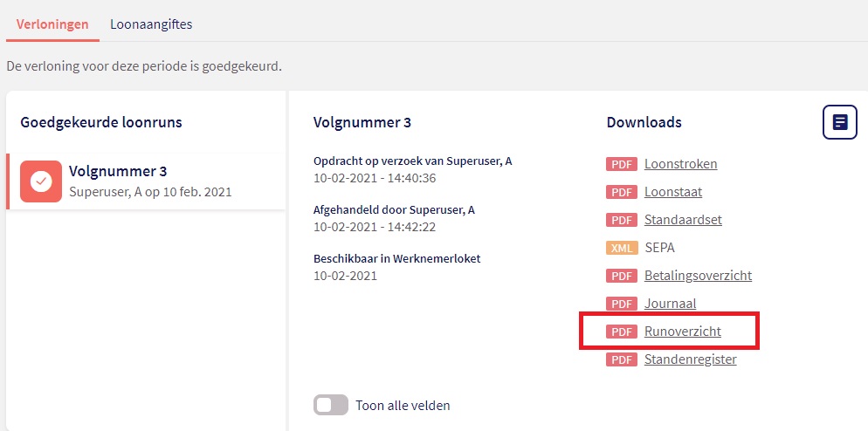The height and width of the screenshot is (431, 868).
Task: Click the PDF badge beside Standenregister
Action: click(622, 359)
